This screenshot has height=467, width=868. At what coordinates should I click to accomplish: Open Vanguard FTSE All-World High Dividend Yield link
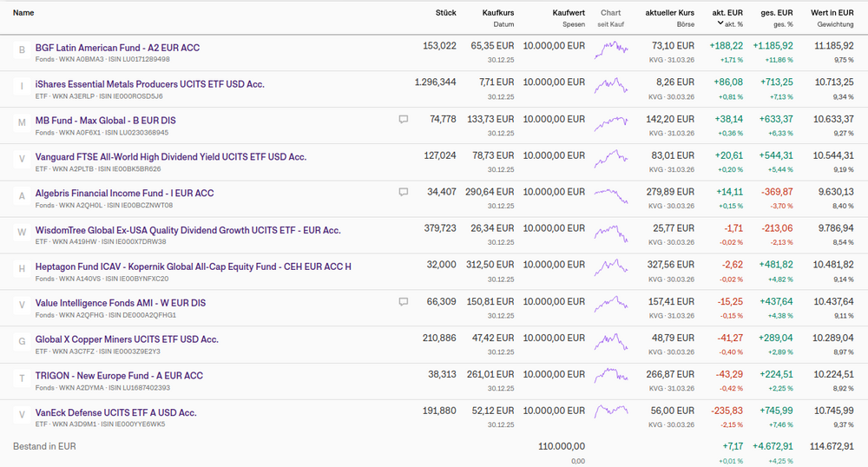(171, 157)
